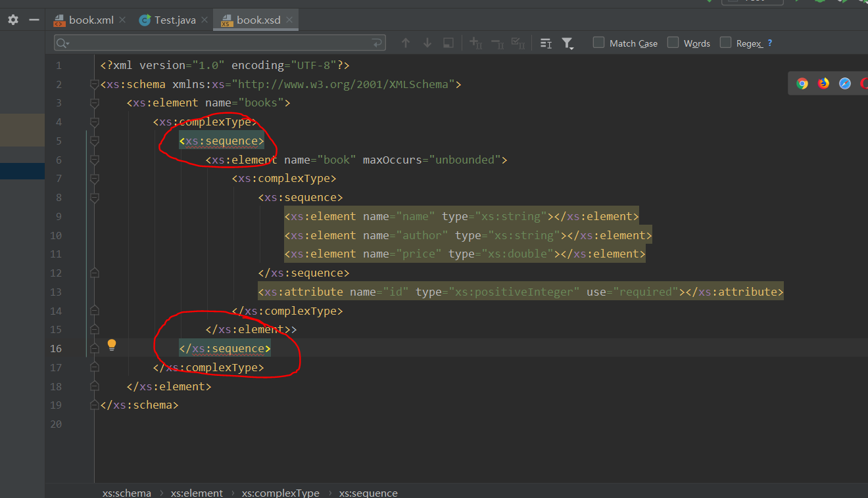
Task: Click the book.xsd file icon on tab
Action: pos(228,20)
